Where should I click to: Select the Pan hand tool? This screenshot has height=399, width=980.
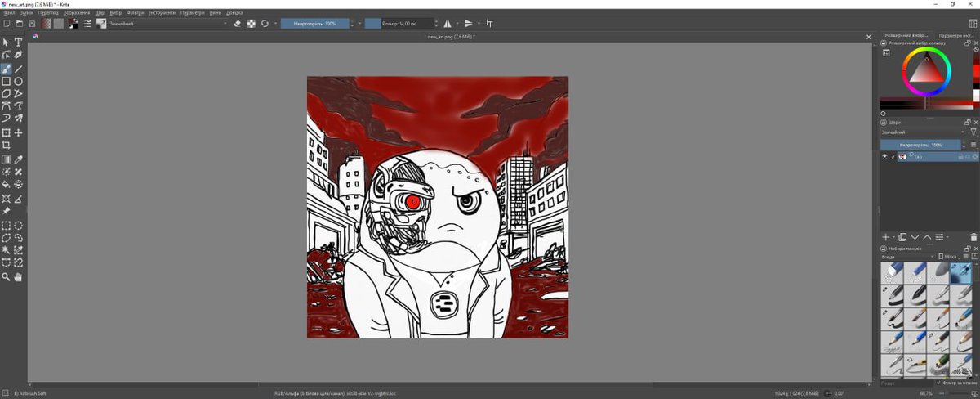(x=18, y=277)
